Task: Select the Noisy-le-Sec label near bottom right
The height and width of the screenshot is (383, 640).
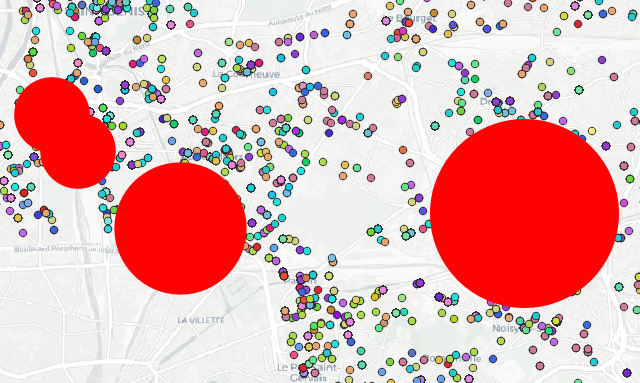Action: (517, 328)
